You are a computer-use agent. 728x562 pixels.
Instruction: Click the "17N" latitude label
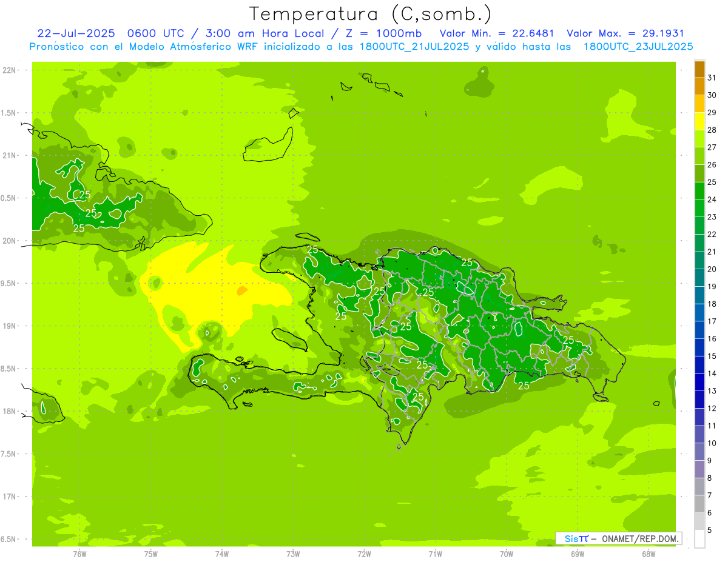[x=9, y=497]
